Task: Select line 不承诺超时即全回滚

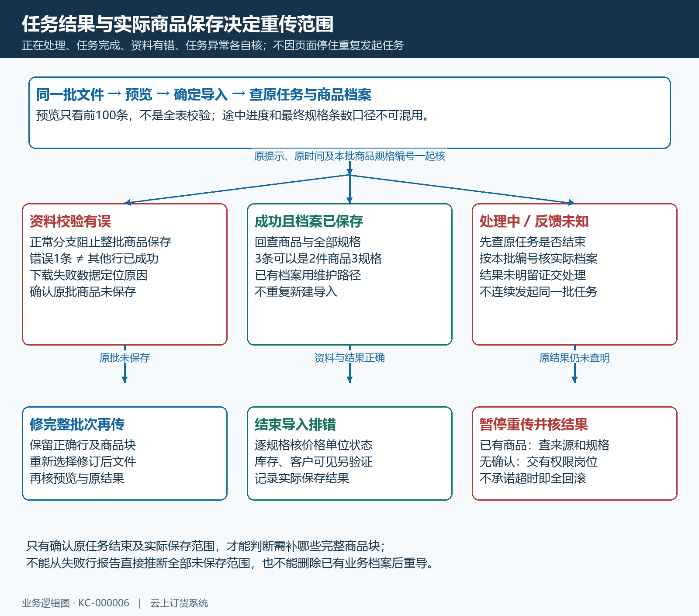Action: coord(533,478)
